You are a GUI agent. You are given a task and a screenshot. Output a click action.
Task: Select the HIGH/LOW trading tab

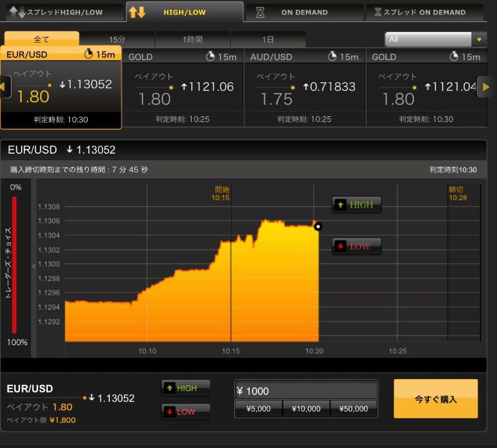184,12
